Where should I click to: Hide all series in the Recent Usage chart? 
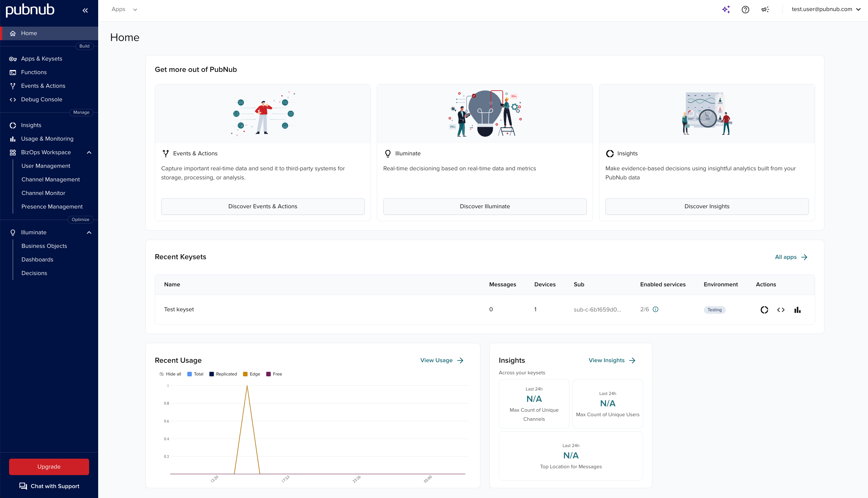point(170,374)
